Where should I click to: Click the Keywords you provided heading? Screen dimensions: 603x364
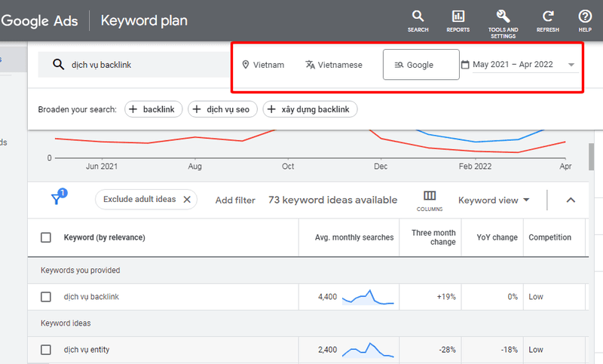tap(81, 271)
